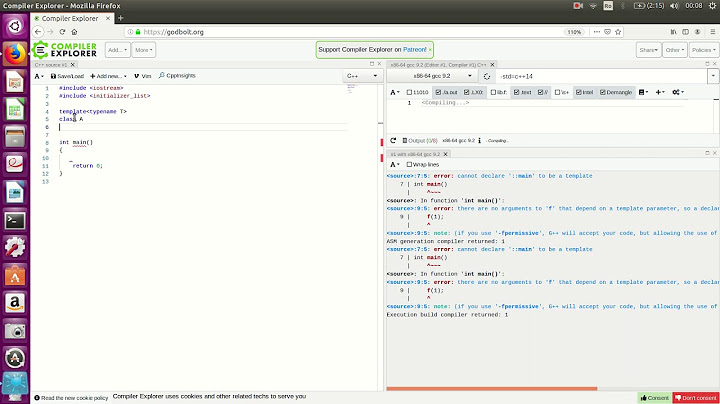This screenshot has height=404, width=720.
Task: Enable Vim mode in the editor
Action: (143, 76)
